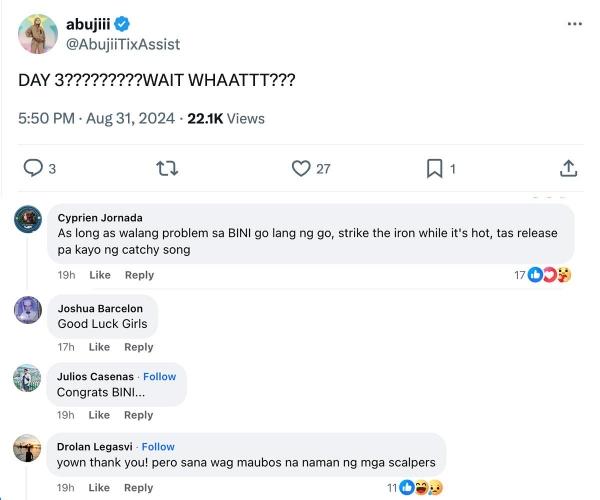
Task: Reply to Joshua Barcelon's comment
Action: [139, 347]
